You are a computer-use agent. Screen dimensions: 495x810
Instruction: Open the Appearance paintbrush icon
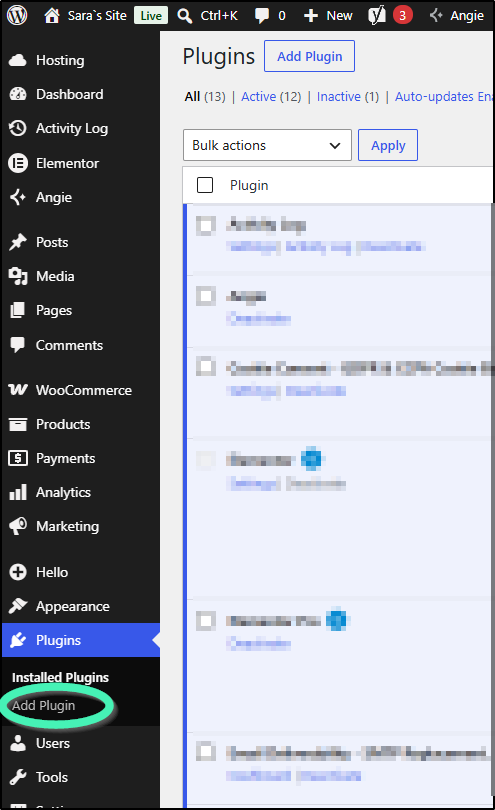tap(18, 606)
